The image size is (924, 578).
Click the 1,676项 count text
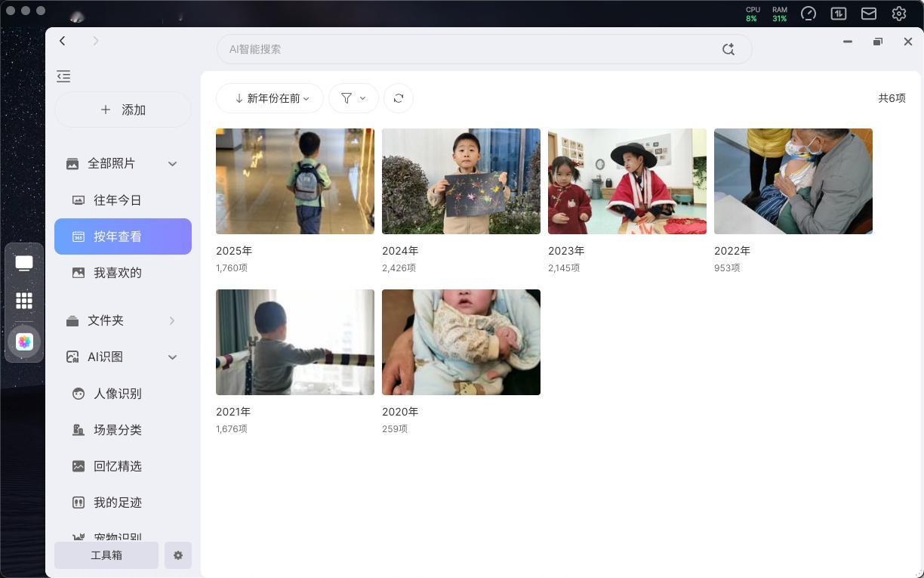point(232,429)
